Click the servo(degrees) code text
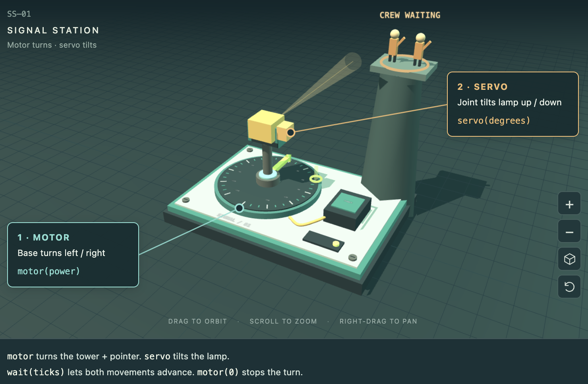Viewport: 588px width, 384px height. click(493, 120)
